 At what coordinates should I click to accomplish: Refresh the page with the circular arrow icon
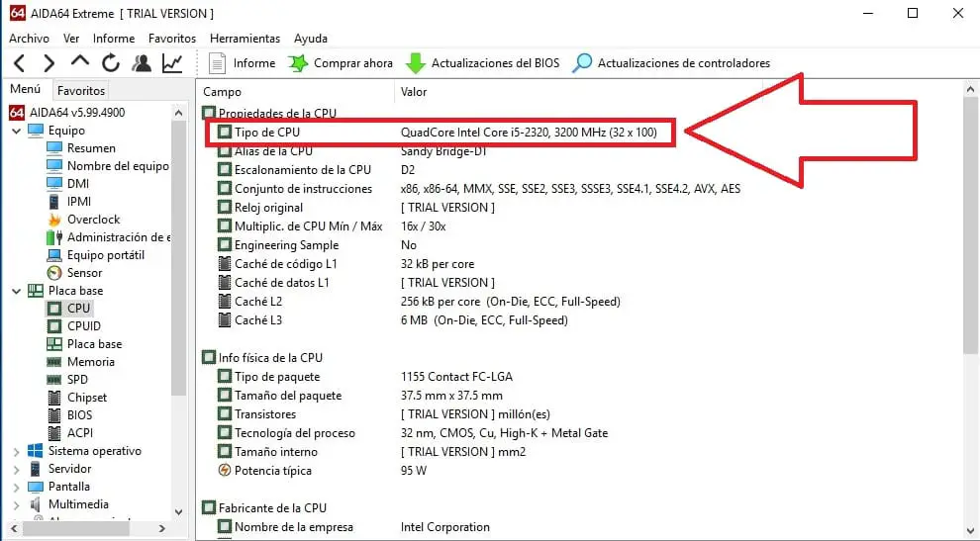111,63
